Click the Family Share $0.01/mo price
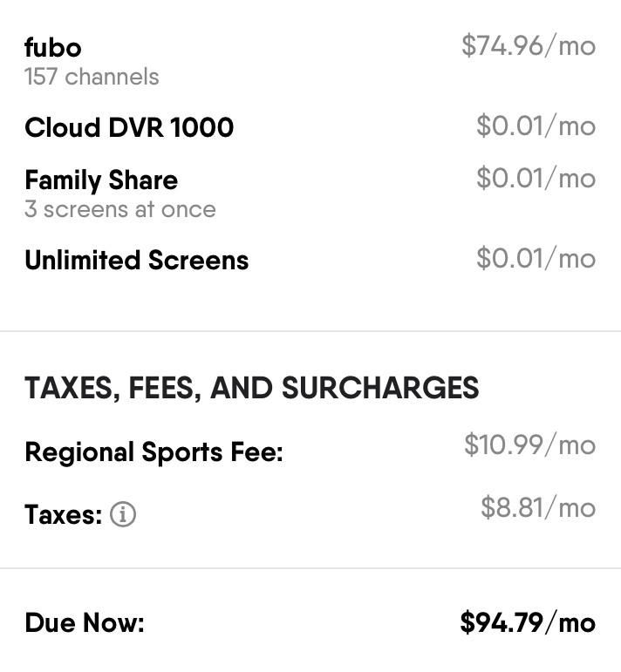Viewport: 621px width, 672px height. [x=536, y=179]
